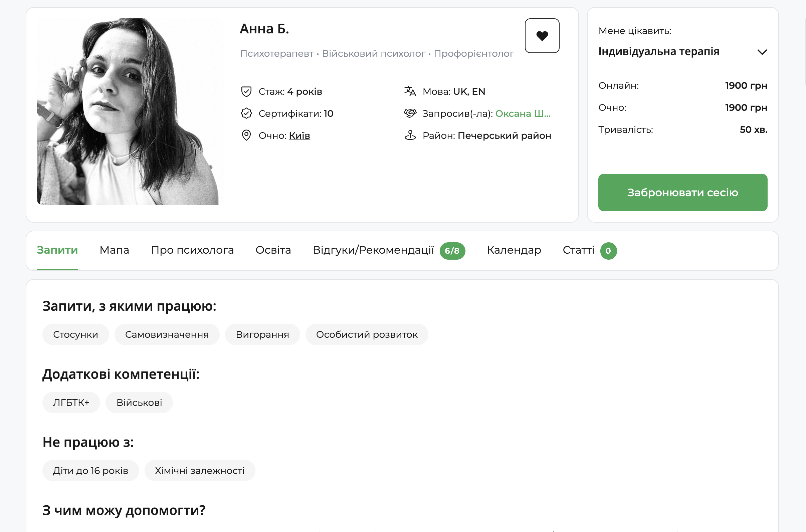Viewport: 806px width, 532px height.
Task: Click the translate icon beside Мова
Action: point(410,91)
